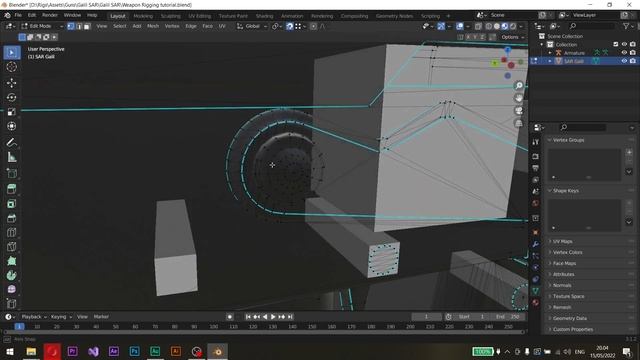Select the Knife tool
Image resolution: width=640 pixels, height=360 pixels.
click(x=11, y=247)
